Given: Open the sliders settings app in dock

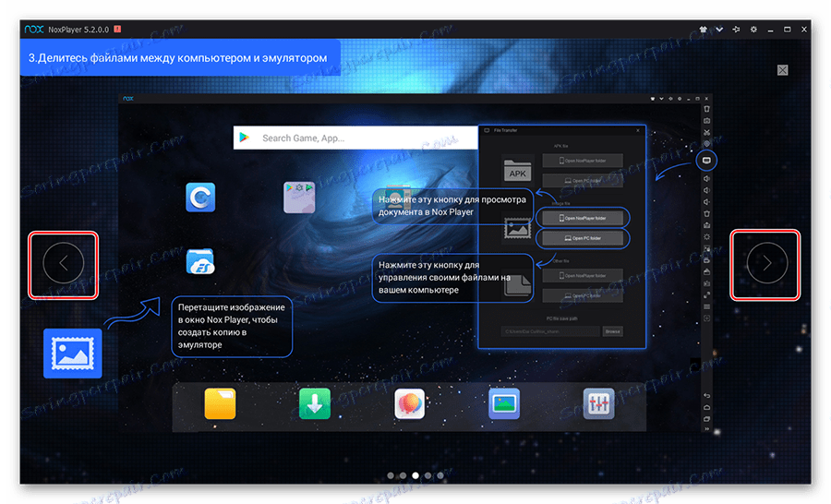Looking at the screenshot, I should click(599, 403).
